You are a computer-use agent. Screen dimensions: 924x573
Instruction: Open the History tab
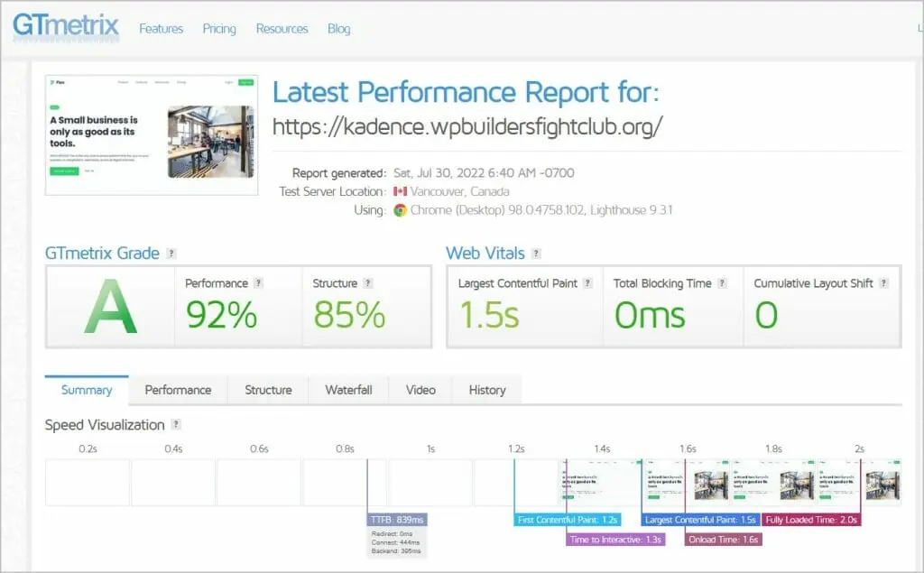(x=487, y=390)
